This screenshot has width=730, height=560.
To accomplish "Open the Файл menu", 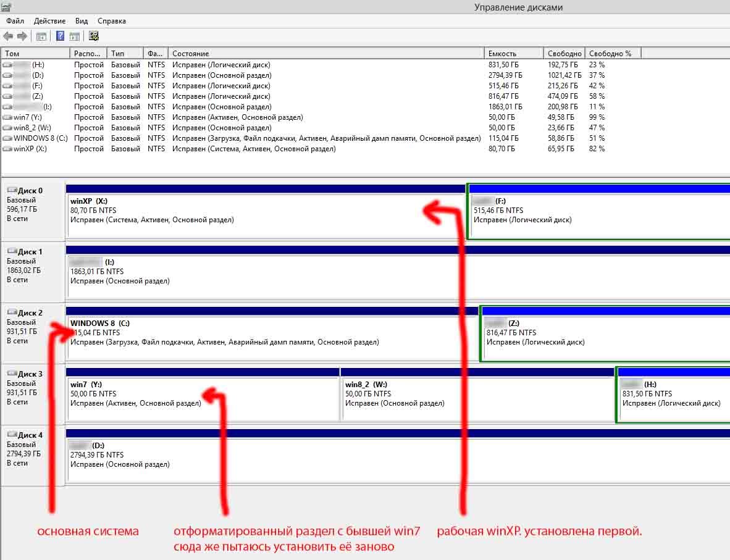I will [15, 21].
